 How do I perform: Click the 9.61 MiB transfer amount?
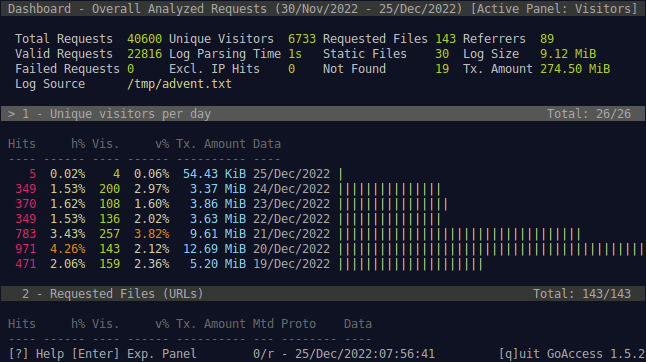tap(218, 234)
